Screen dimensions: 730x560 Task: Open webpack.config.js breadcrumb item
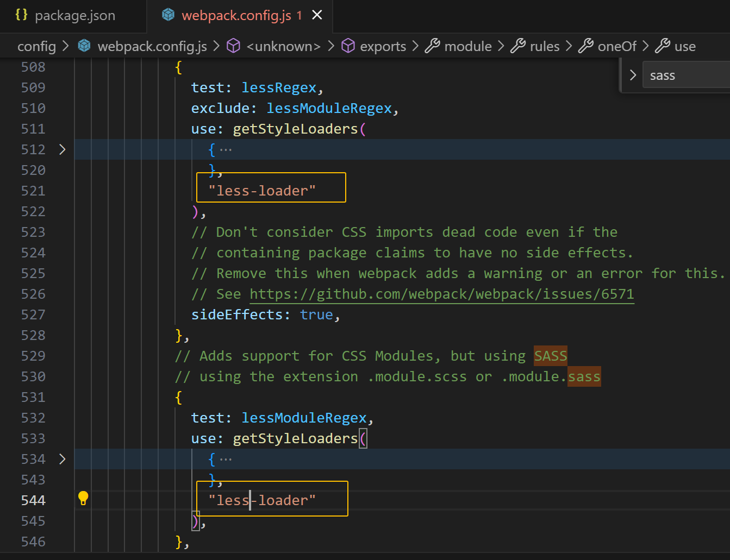pos(152,46)
